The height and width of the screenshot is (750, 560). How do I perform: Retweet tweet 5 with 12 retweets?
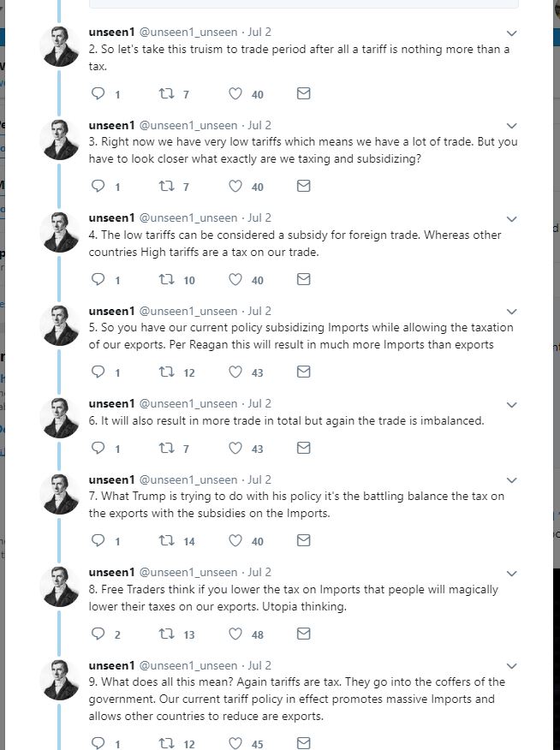click(166, 372)
